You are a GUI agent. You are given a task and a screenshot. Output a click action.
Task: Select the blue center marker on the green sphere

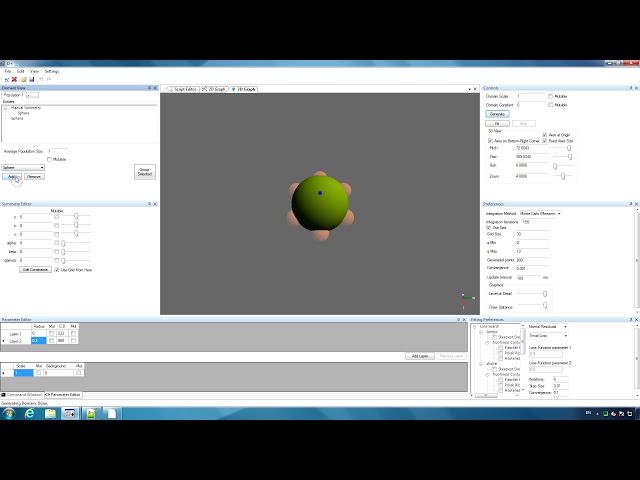[320, 193]
